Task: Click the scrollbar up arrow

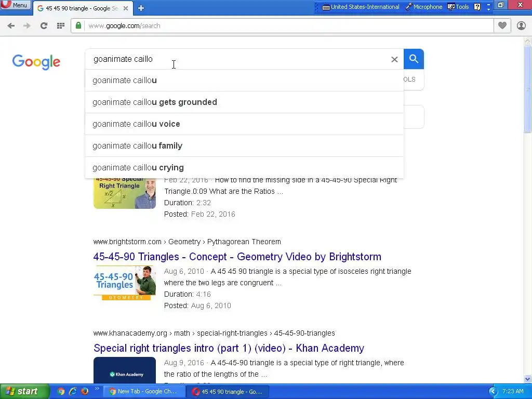Action: (x=528, y=41)
